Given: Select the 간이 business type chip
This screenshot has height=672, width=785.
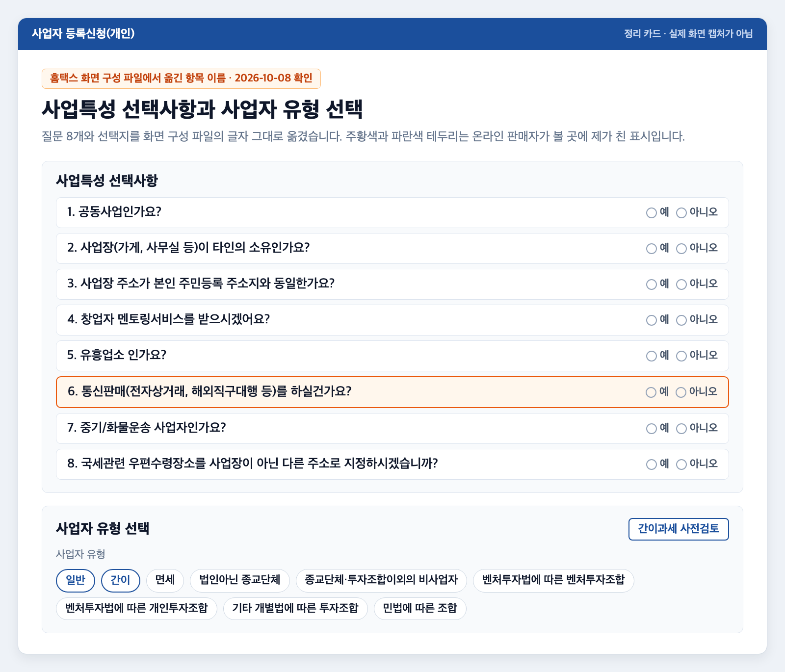Looking at the screenshot, I should click(121, 580).
